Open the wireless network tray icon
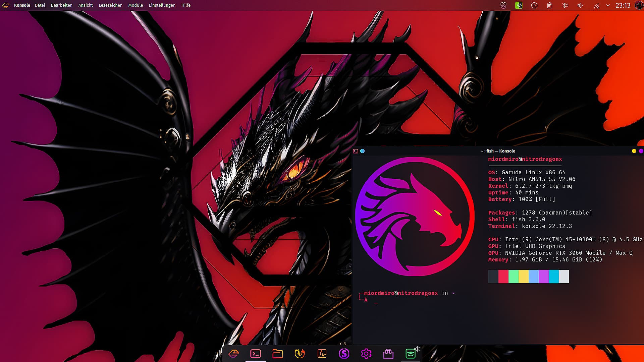Screen dimensions: 644x362 click(597, 6)
